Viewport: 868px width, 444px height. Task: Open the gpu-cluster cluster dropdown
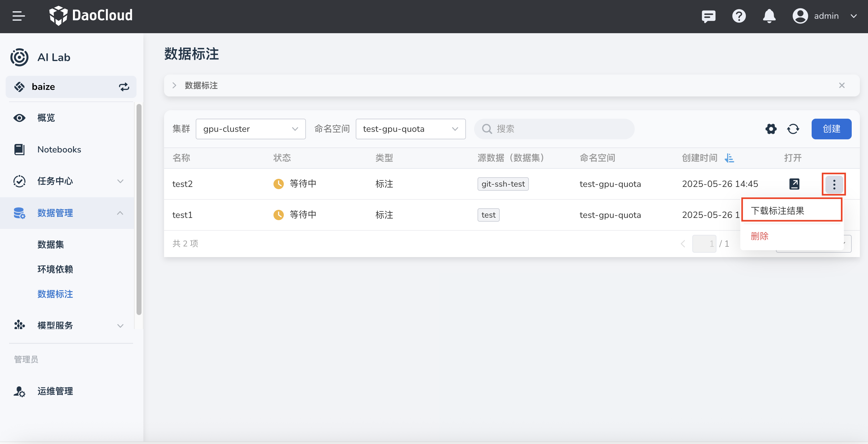pyautogui.click(x=251, y=129)
